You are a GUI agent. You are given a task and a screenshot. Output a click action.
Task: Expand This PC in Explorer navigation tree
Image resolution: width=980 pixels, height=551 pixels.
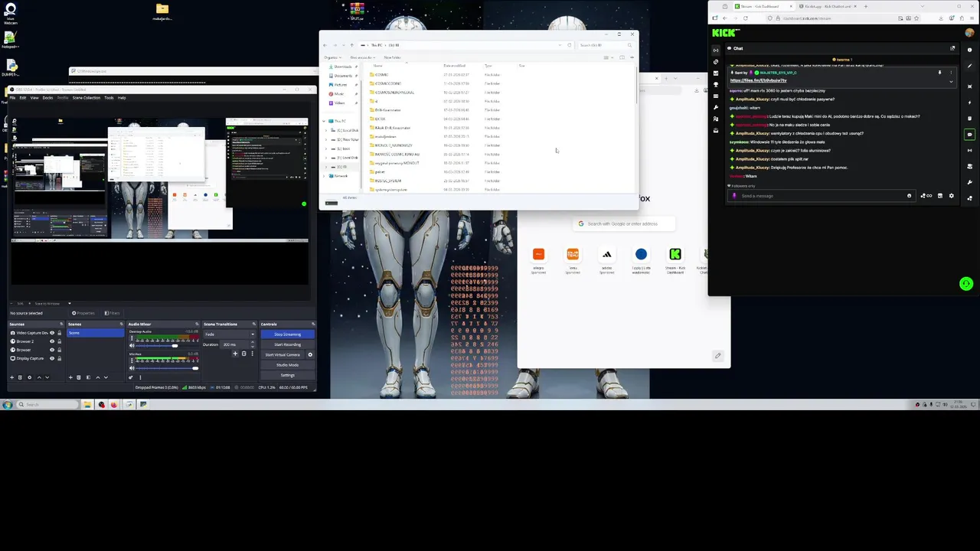[x=324, y=121]
